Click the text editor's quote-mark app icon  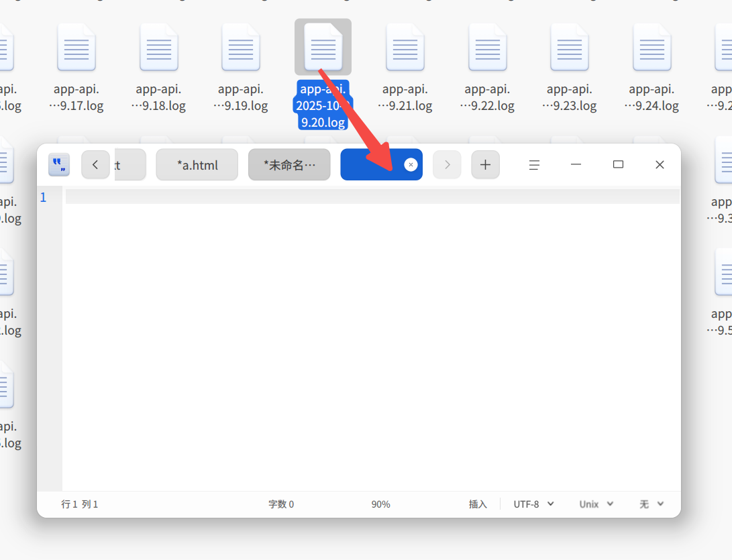click(59, 165)
